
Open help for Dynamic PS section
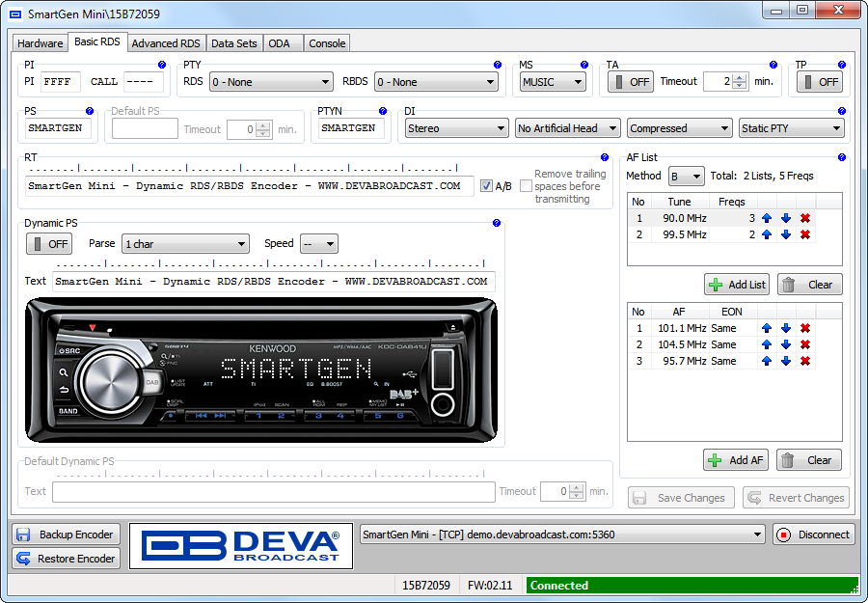497,223
